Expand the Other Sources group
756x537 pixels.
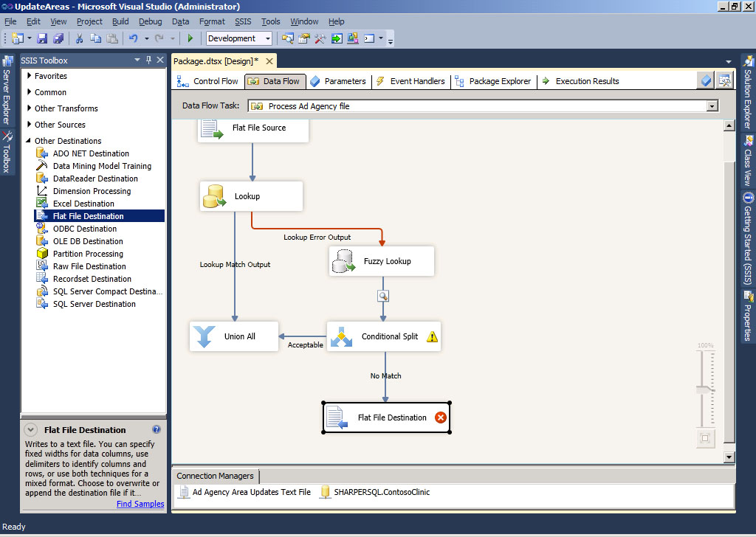click(x=29, y=124)
